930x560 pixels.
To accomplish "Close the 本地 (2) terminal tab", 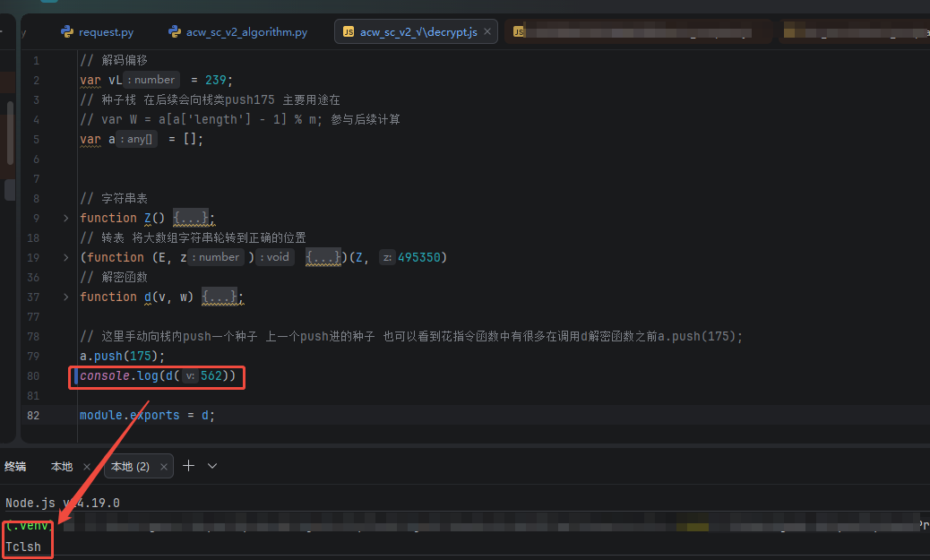I will (164, 467).
